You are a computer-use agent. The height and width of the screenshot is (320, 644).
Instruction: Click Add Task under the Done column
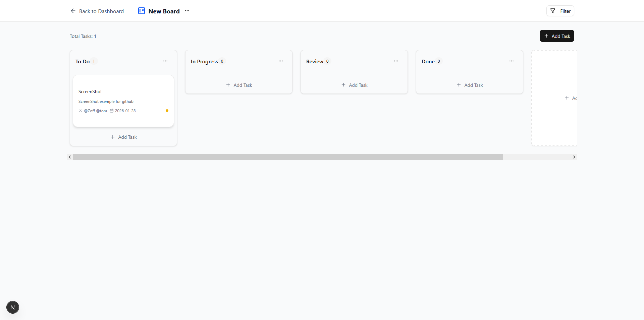[x=470, y=85]
